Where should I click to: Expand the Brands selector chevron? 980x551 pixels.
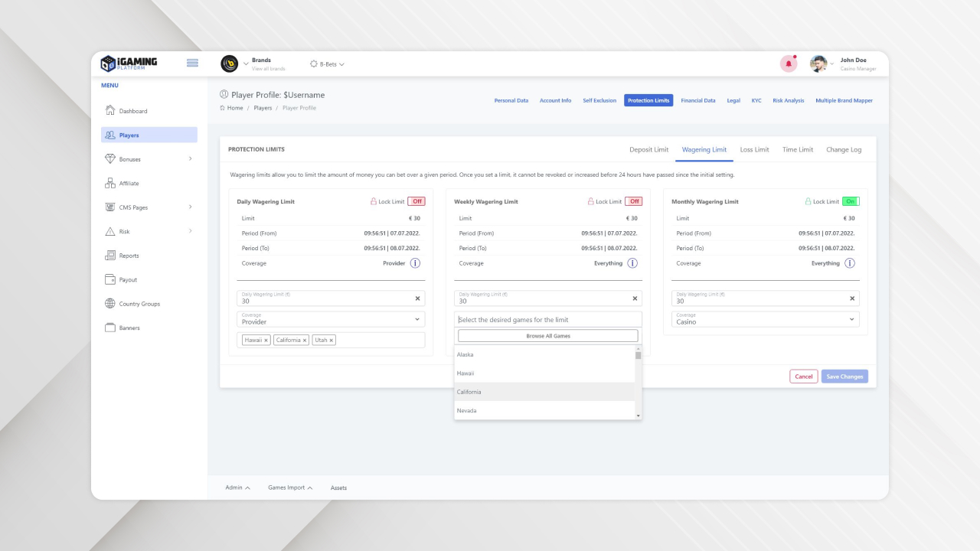pyautogui.click(x=246, y=64)
